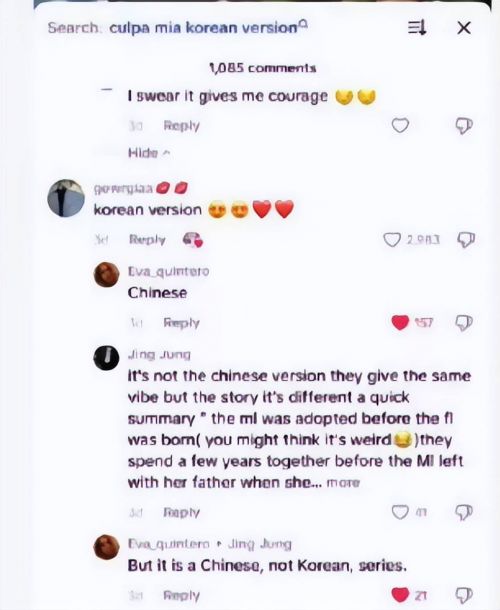Reply to Jing Jung's comment

[181, 512]
